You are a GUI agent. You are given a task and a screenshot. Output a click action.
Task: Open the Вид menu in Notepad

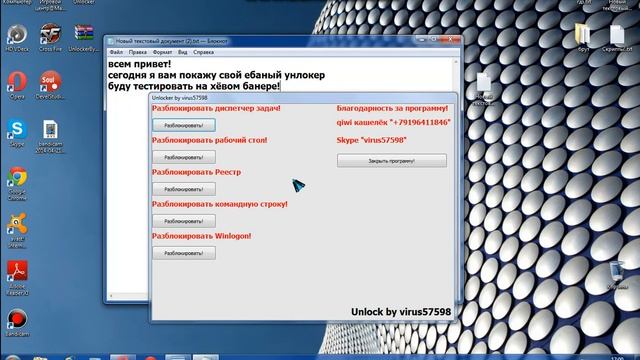point(182,52)
